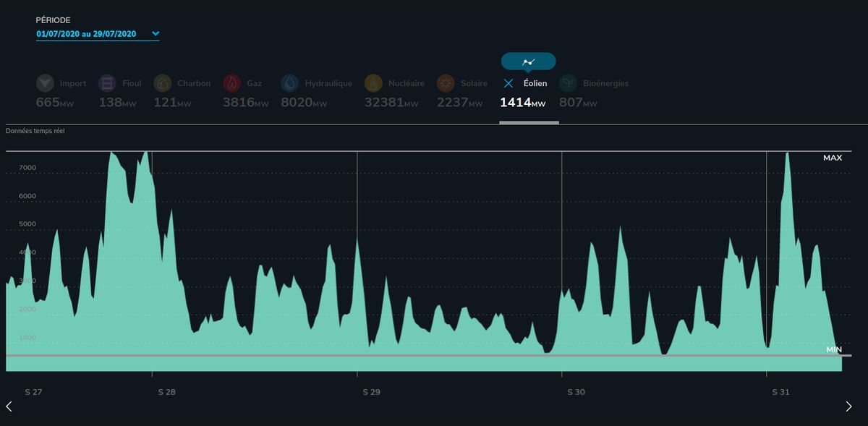The image size is (868, 426).
Task: Open the période dropdown chevron
Action: 156,33
